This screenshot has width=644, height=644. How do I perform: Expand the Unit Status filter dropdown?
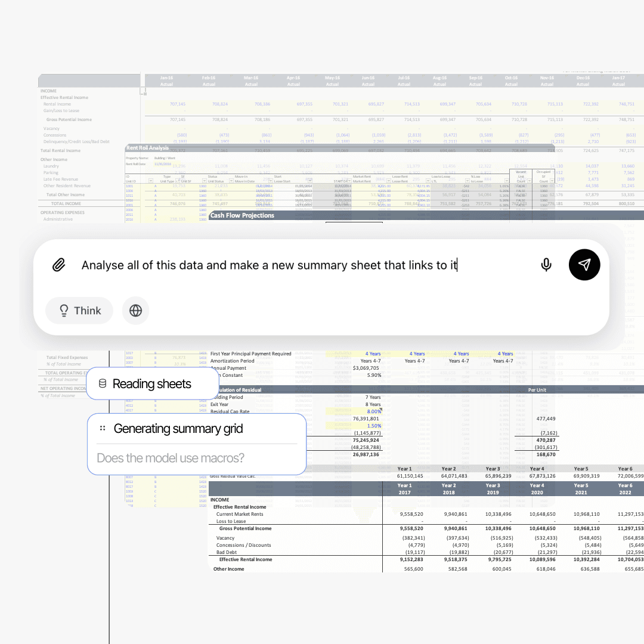point(231,181)
